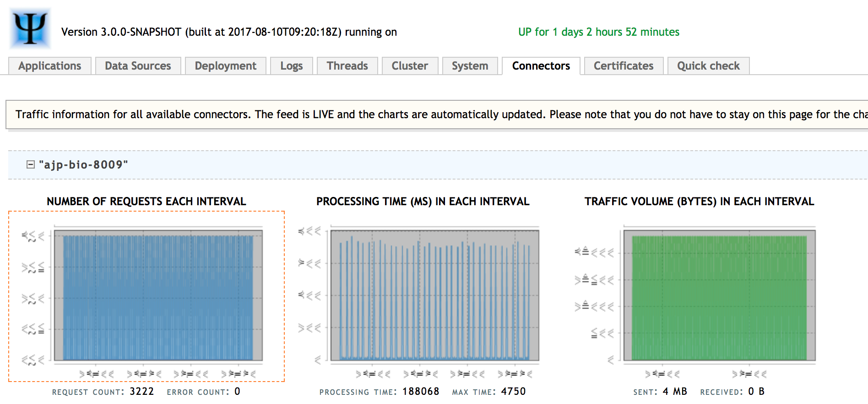868x404 pixels.
Task: Select the Threads tab
Action: point(347,66)
